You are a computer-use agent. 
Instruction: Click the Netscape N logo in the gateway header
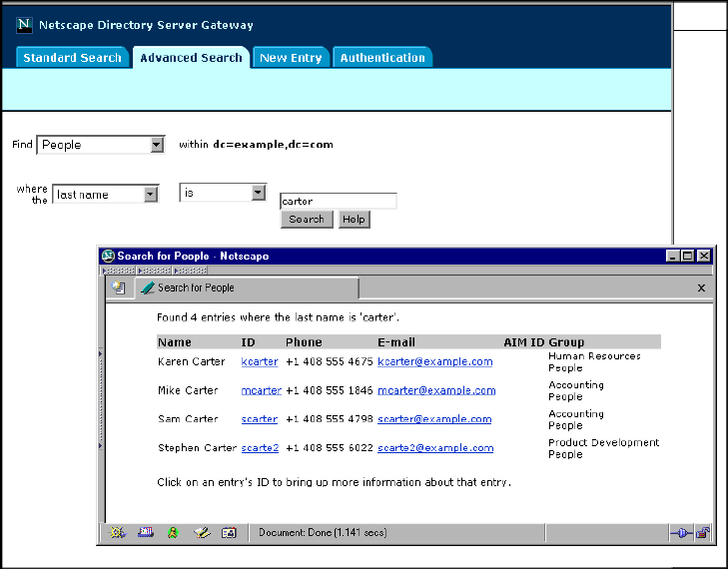[24, 25]
